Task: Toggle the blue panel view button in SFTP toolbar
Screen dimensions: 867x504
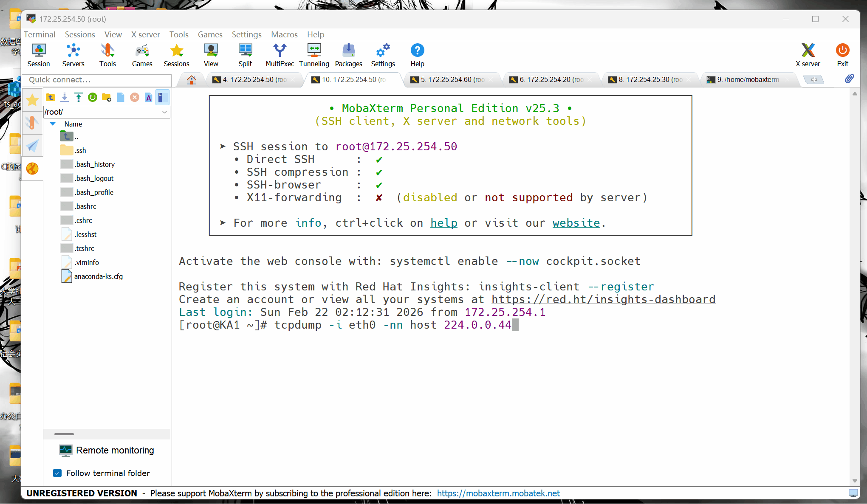Action: click(x=162, y=98)
